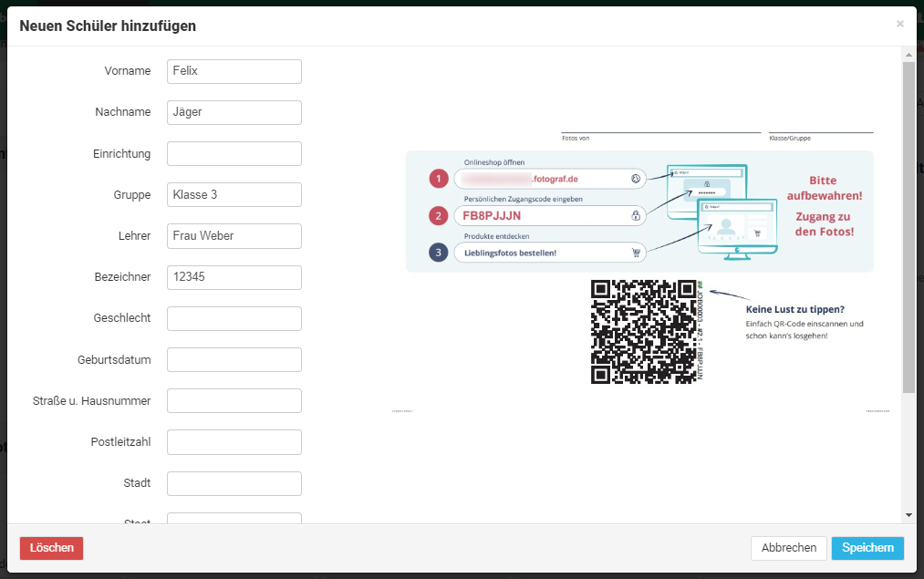Viewport: 924px width, 579px height.
Task: Click the Bezeichner field showing 12345
Action: pyautogui.click(x=234, y=277)
